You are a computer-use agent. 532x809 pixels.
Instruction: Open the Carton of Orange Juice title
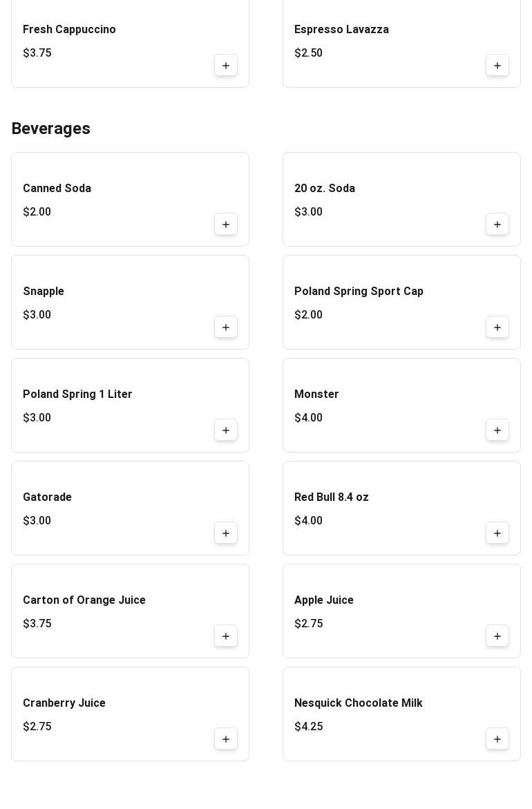click(x=84, y=600)
